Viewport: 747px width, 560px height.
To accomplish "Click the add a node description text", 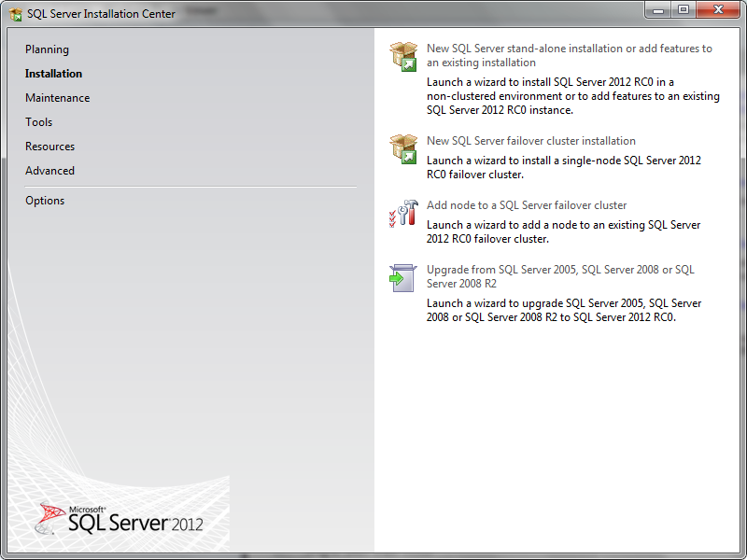I will [563, 231].
